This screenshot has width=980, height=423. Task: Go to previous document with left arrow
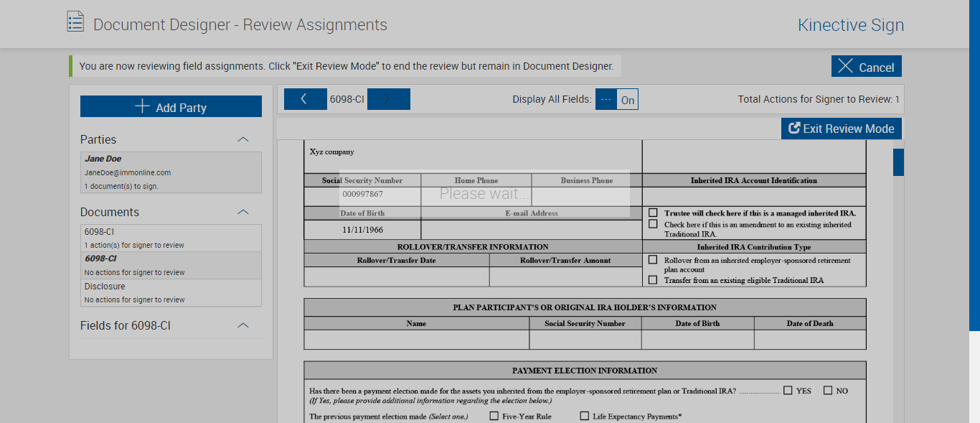pyautogui.click(x=305, y=99)
